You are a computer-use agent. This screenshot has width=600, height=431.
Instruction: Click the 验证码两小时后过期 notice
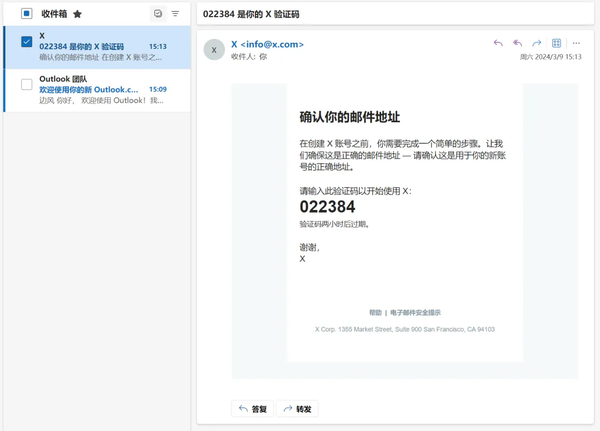click(x=334, y=224)
